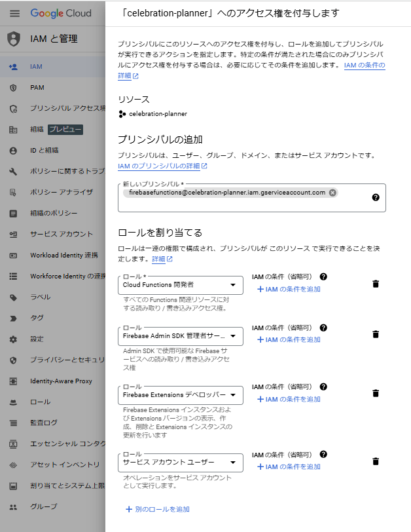This screenshot has width=411, height=532.
Task: Click 別のロールを追加 button
Action: point(158,509)
